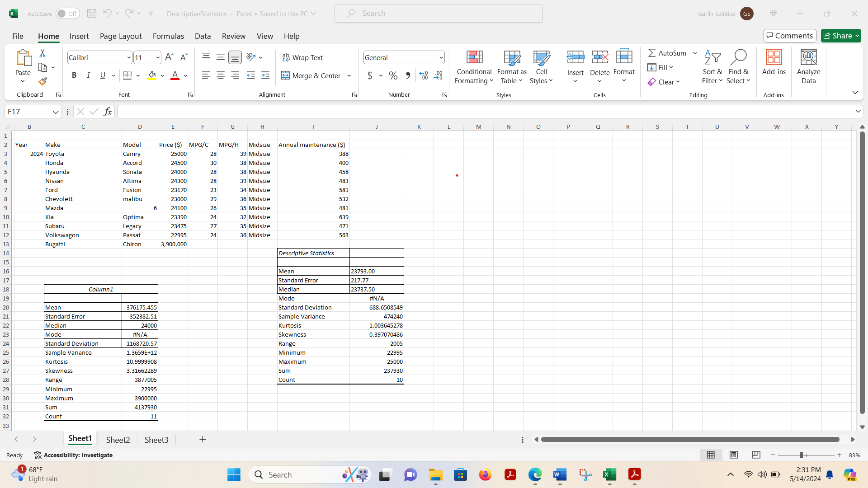
Task: Open Format as Table gallery
Action: [512, 67]
